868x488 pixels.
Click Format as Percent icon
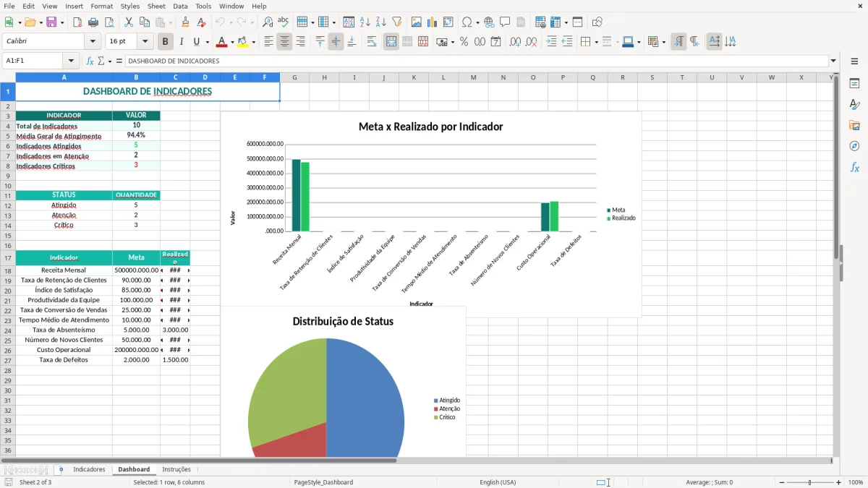click(x=464, y=42)
